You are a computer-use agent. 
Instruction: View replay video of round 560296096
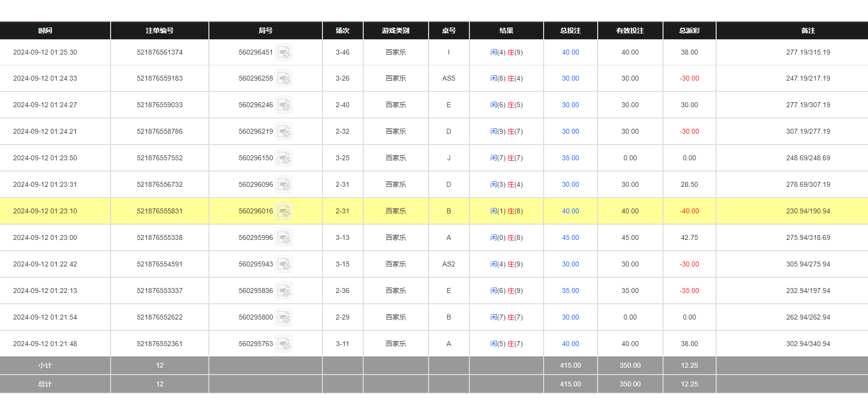[x=284, y=185]
